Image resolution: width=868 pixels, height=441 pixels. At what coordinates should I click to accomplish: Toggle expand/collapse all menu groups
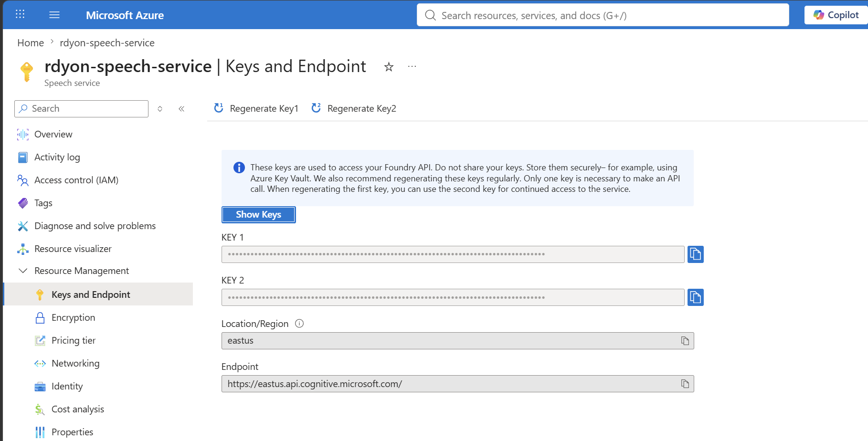tap(160, 109)
